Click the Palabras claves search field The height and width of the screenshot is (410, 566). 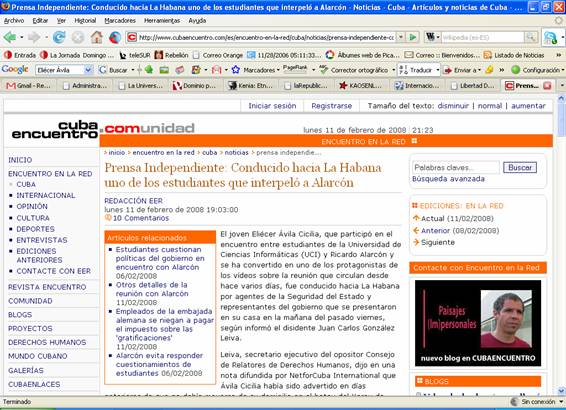456,167
